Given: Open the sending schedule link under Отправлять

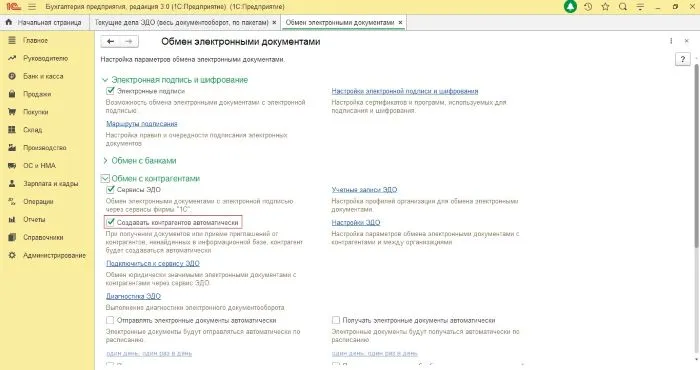Looking at the screenshot, I should tap(149, 353).
